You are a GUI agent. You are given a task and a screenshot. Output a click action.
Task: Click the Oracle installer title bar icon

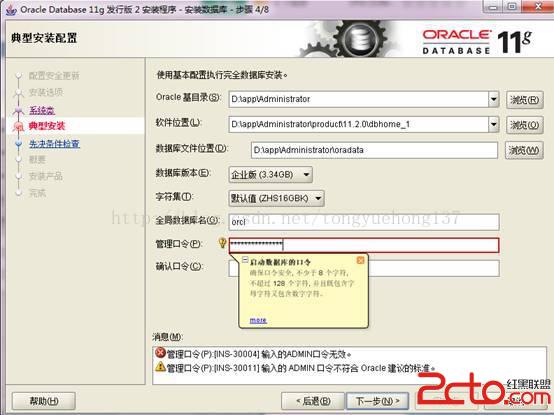[x=11, y=10]
